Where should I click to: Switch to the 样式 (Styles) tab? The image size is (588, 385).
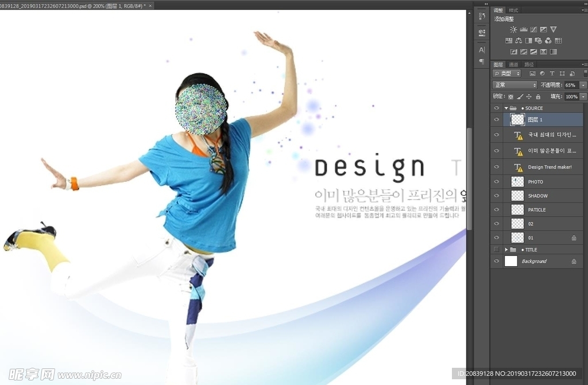coord(513,10)
